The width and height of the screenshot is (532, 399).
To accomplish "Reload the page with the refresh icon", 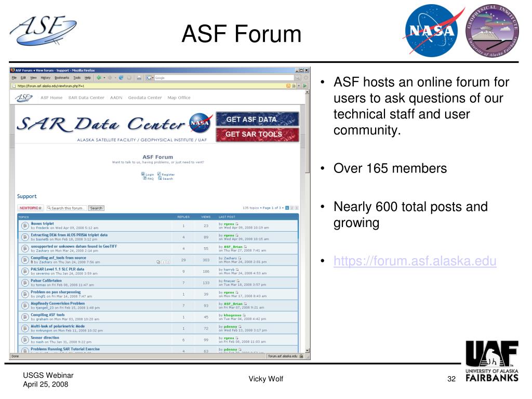I will click(x=121, y=78).
